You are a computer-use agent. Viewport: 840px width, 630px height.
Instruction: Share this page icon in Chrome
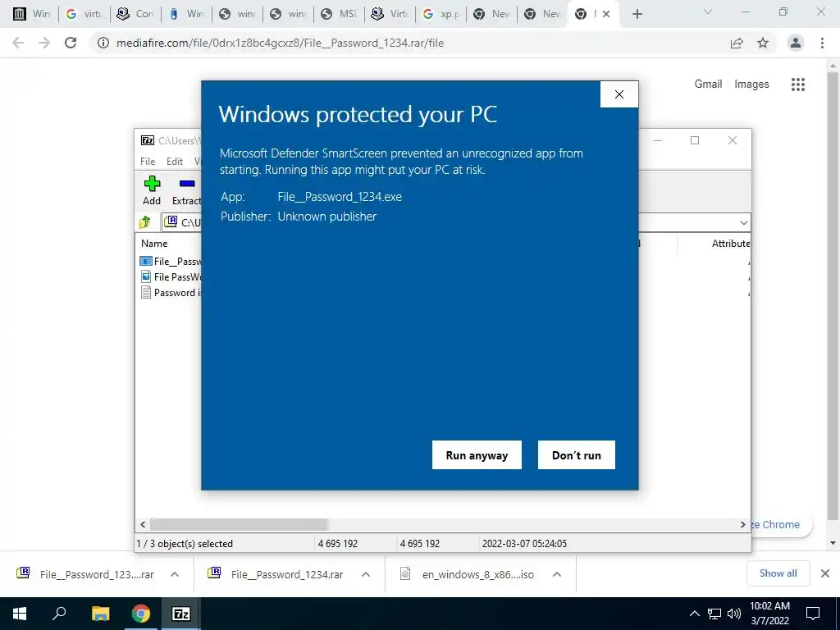pos(737,43)
